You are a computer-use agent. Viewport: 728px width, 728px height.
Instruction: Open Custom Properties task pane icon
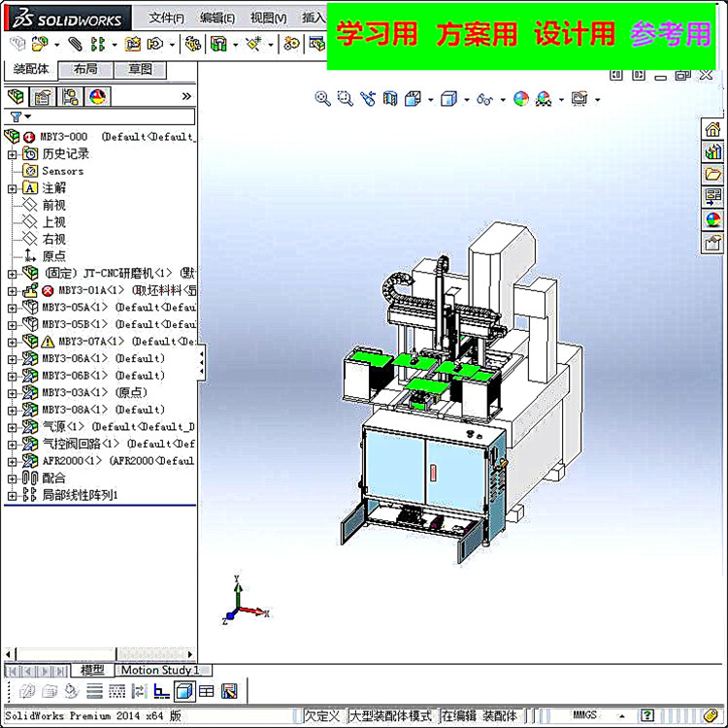(712, 243)
